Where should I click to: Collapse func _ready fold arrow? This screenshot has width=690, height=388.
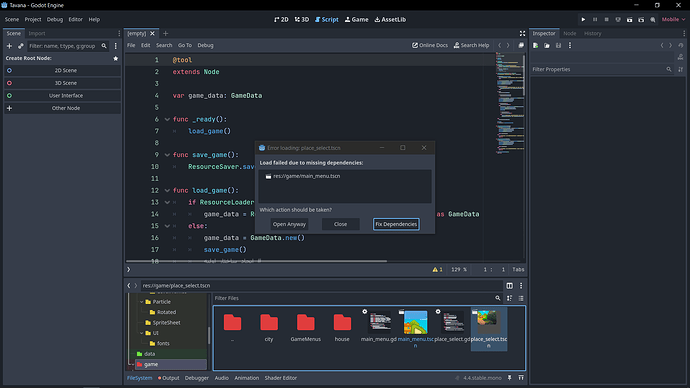pos(167,119)
